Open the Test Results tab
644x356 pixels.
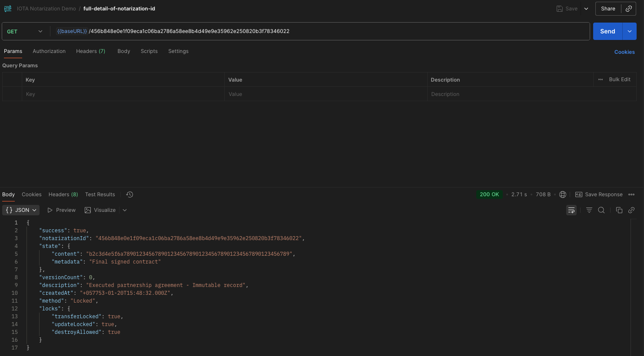tap(100, 194)
